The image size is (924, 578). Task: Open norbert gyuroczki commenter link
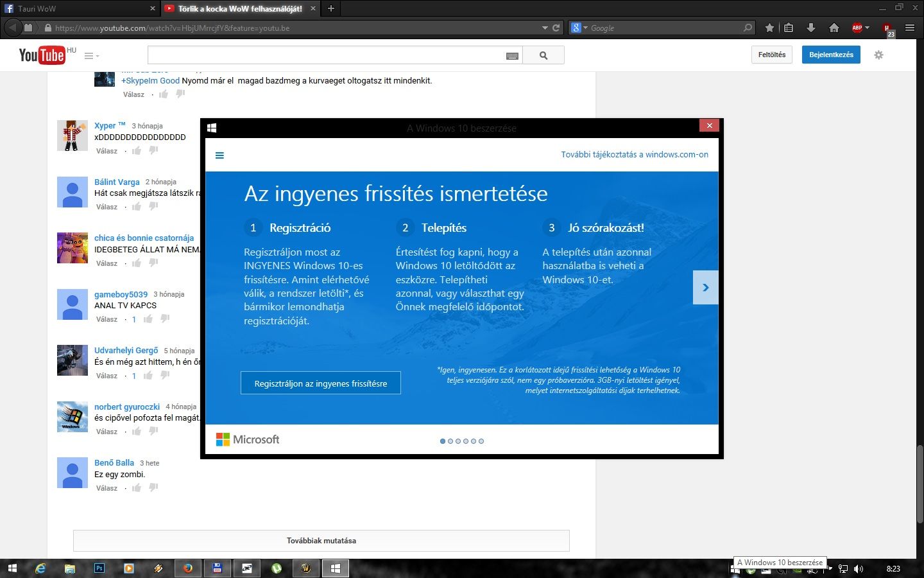click(x=127, y=407)
